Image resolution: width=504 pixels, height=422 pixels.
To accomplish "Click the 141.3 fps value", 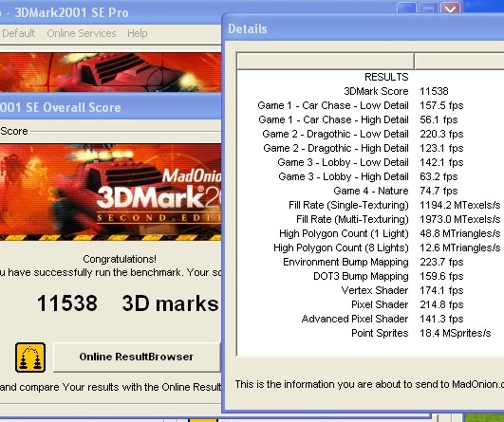I will coord(441,319).
